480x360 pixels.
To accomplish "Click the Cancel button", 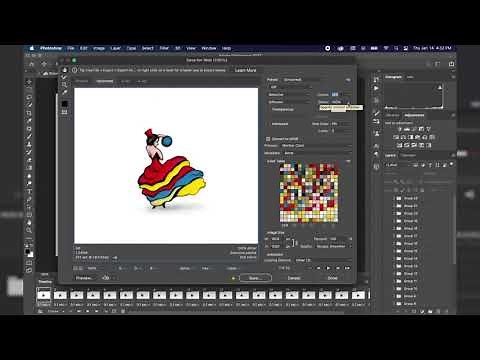I will [294, 278].
